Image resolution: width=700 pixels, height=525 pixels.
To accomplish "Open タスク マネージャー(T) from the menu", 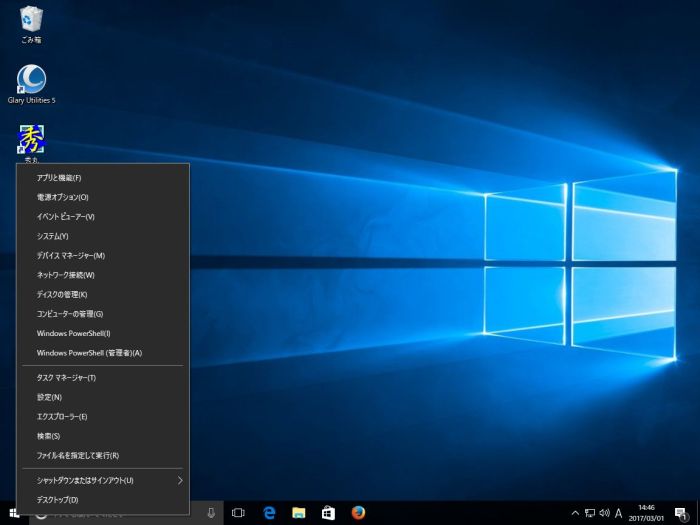I will 66,378.
